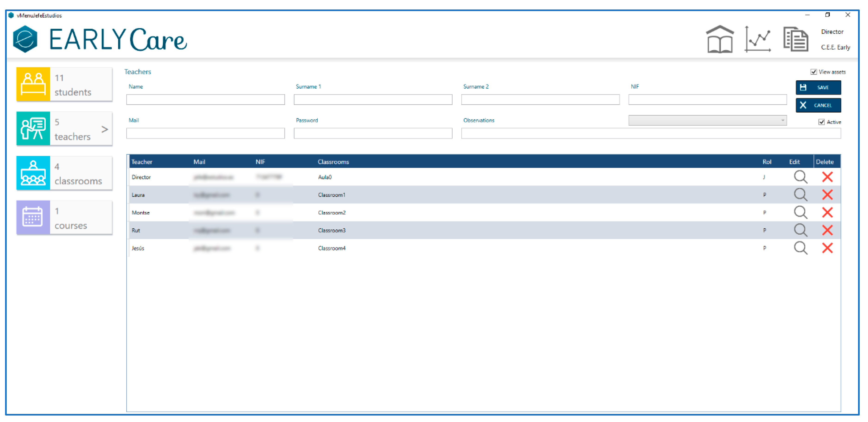Uncheck the Active checkbox
Image resolution: width=868 pixels, height=422 pixels.
(822, 122)
